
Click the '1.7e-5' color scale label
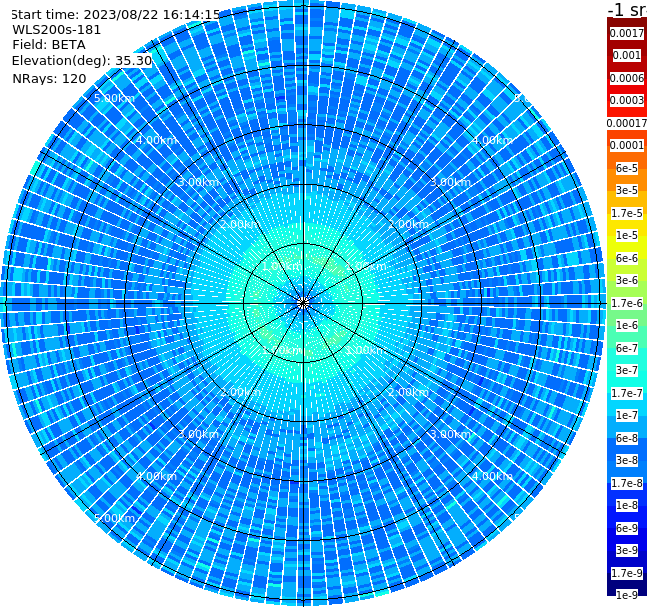pos(627,213)
